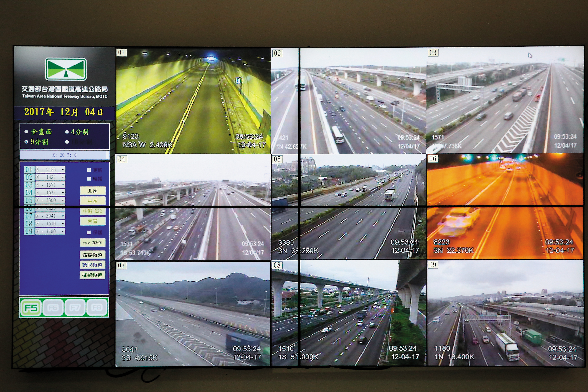Click the 儲存頻道 button
Image resolution: width=588 pixels, height=392 pixels.
pos(92,255)
